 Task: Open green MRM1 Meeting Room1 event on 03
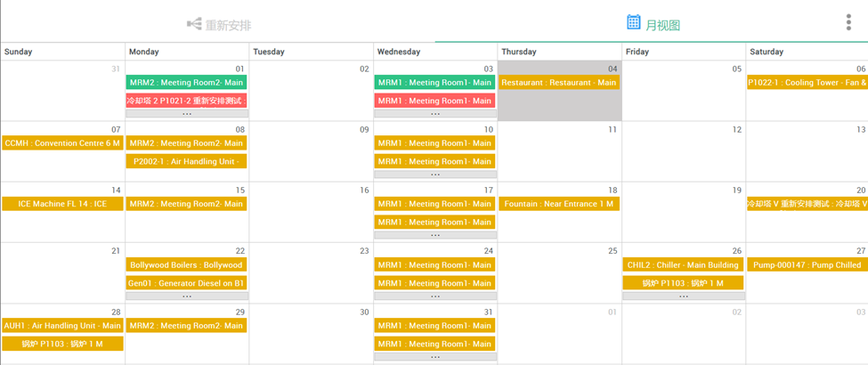434,83
